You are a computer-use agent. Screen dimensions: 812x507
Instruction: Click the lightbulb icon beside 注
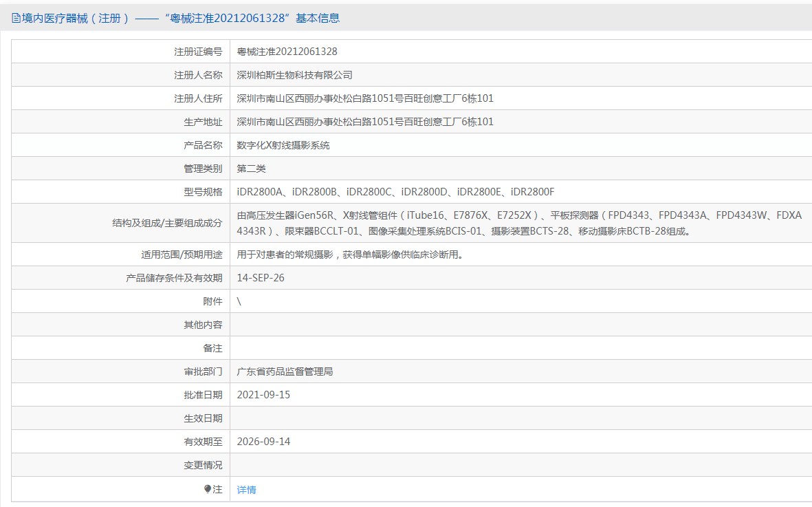coord(208,489)
